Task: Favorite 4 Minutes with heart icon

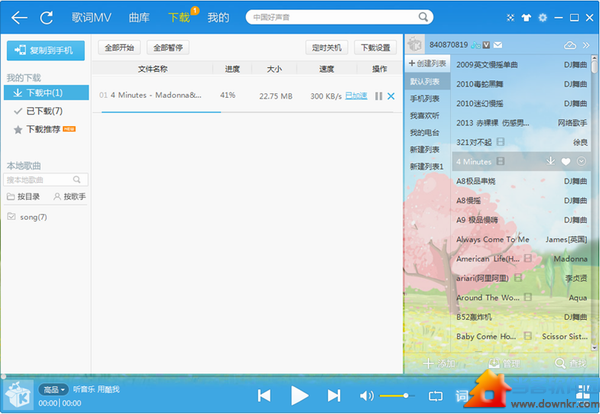Action: [566, 161]
